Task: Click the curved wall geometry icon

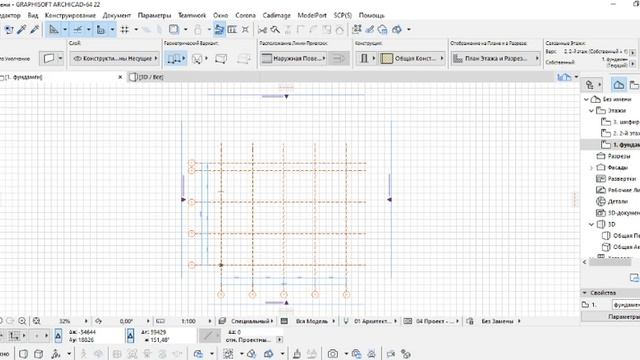Action: point(197,59)
